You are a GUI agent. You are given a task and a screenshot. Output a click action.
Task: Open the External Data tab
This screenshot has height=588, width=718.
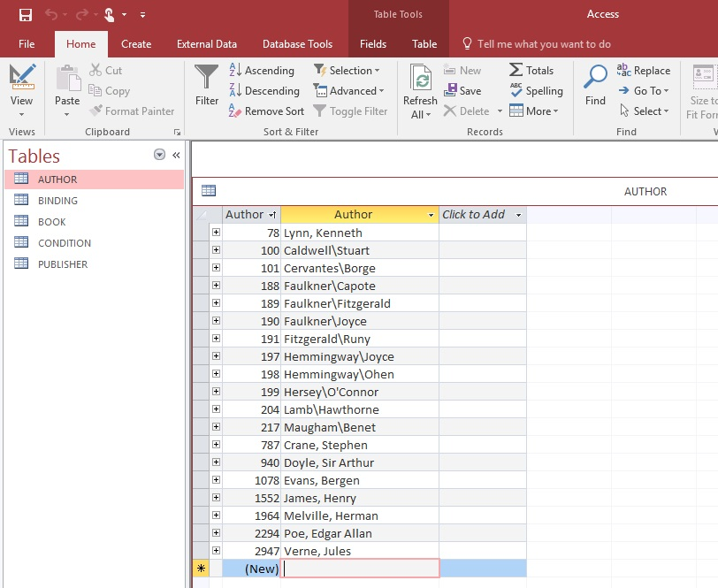click(207, 44)
